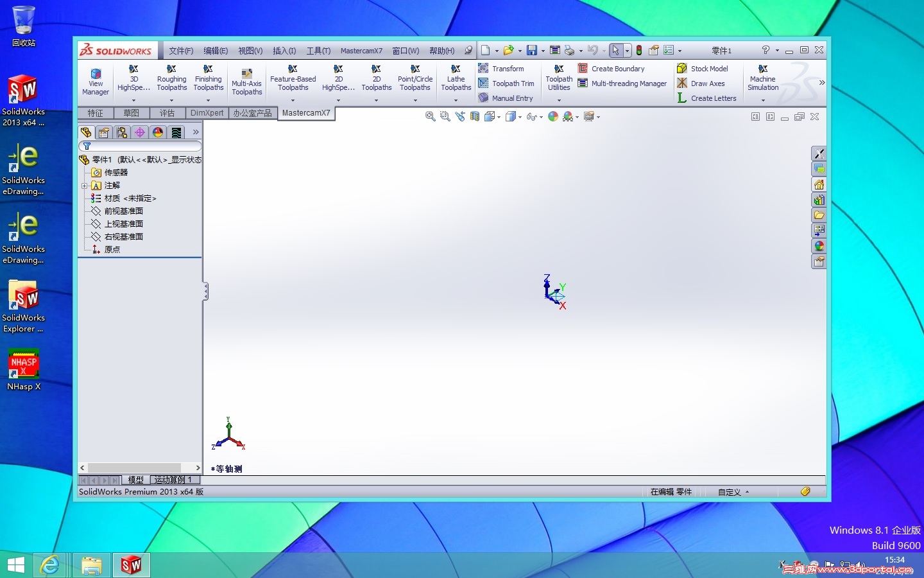Choose the Manual Entry command
This screenshot has width=924, height=578.
[506, 98]
